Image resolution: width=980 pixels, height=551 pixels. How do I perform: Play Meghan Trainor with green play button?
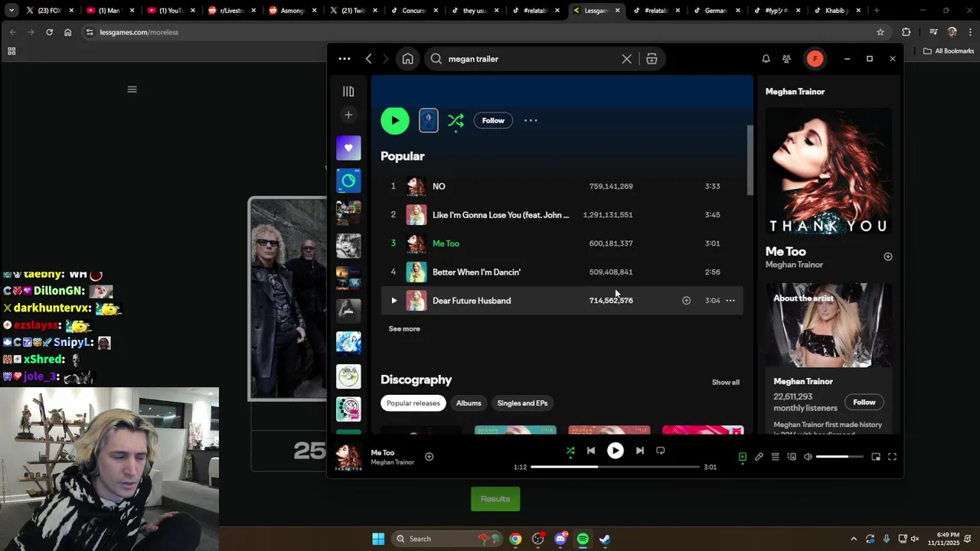pyautogui.click(x=395, y=120)
